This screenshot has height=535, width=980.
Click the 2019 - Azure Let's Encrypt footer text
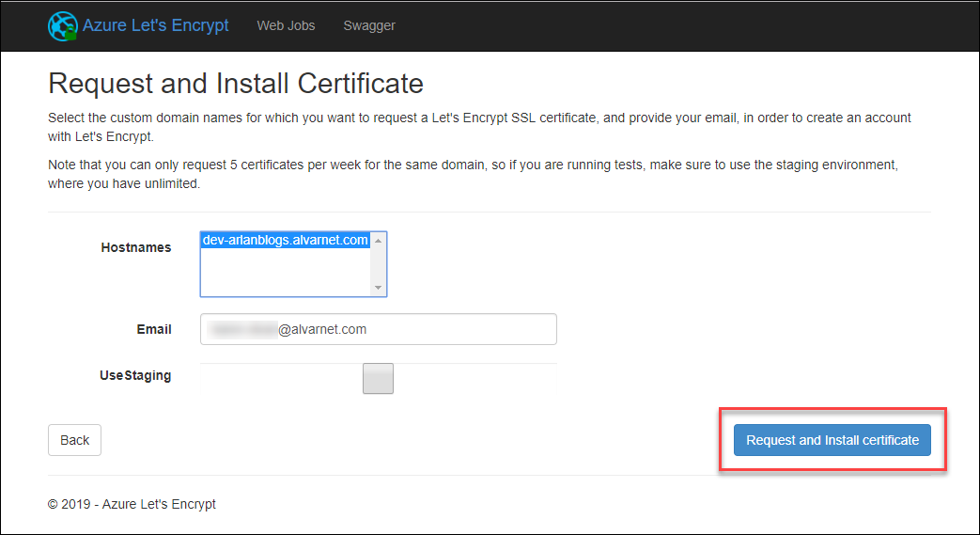pyautogui.click(x=132, y=504)
